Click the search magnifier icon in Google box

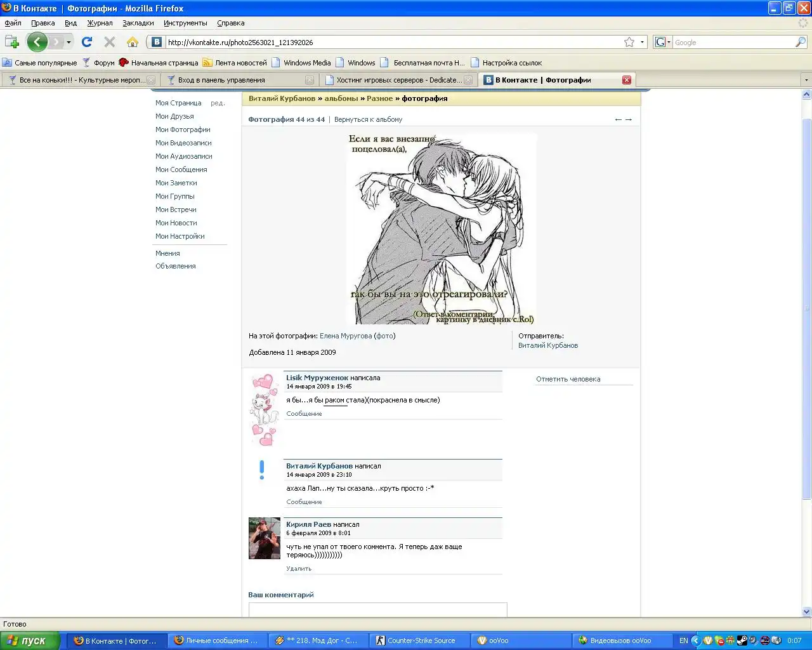point(801,43)
